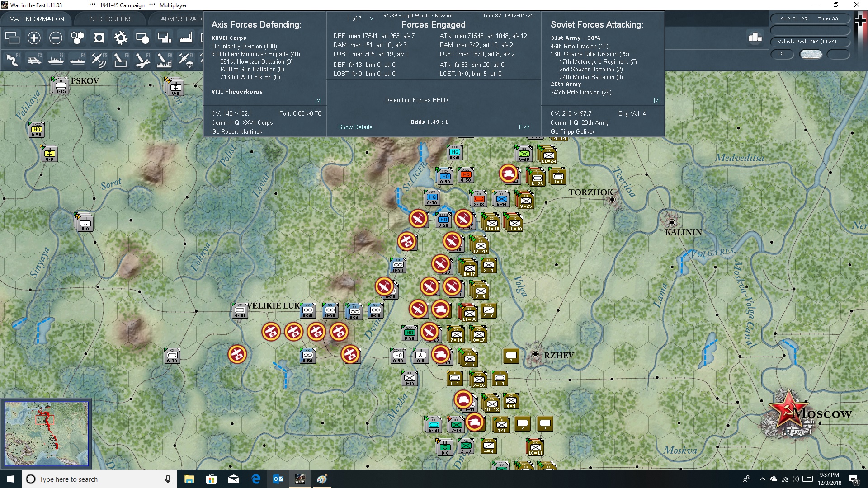Open the INFO SCREENS tab
Viewport: 868px width, 488px height.
(111, 19)
